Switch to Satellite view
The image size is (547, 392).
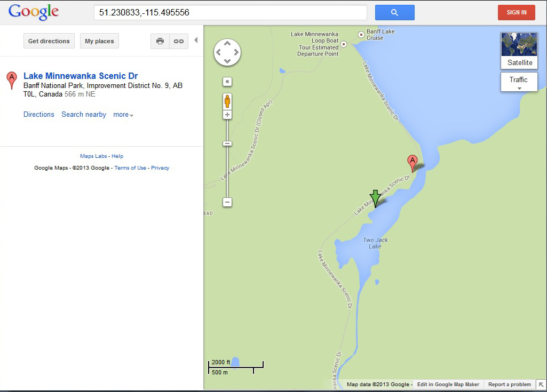click(519, 51)
